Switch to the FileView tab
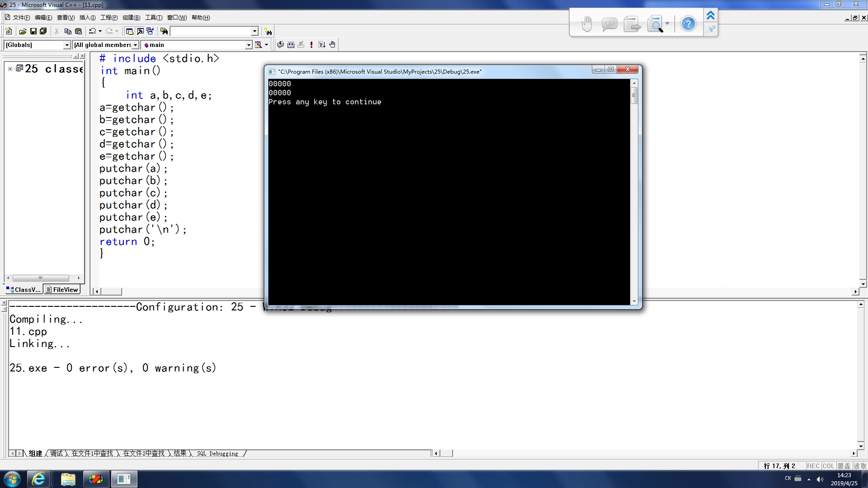The height and width of the screenshot is (488, 868). click(62, 290)
